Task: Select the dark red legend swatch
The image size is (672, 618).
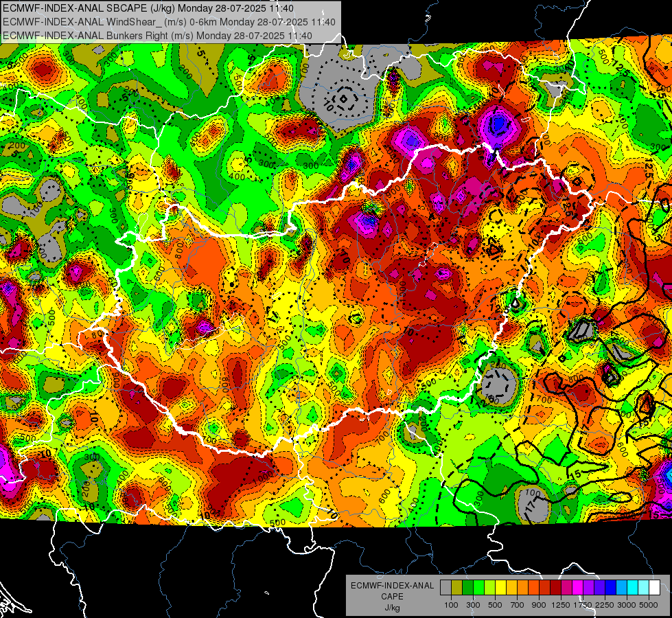Action: tap(556, 588)
